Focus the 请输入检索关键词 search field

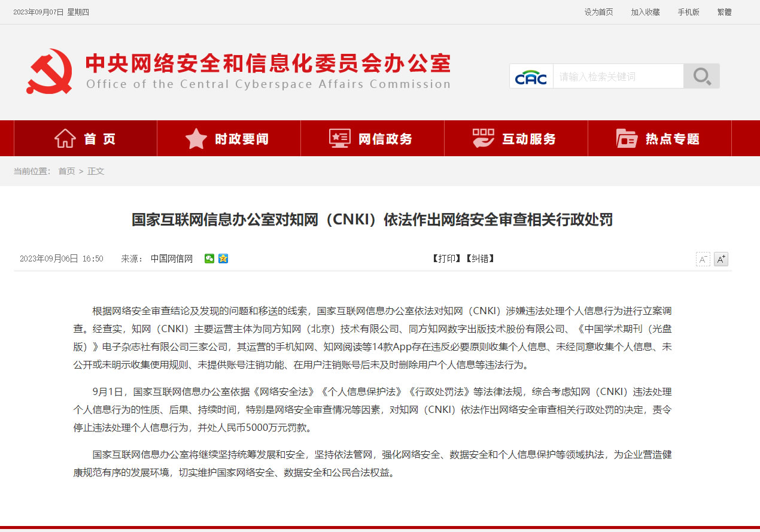click(x=618, y=77)
